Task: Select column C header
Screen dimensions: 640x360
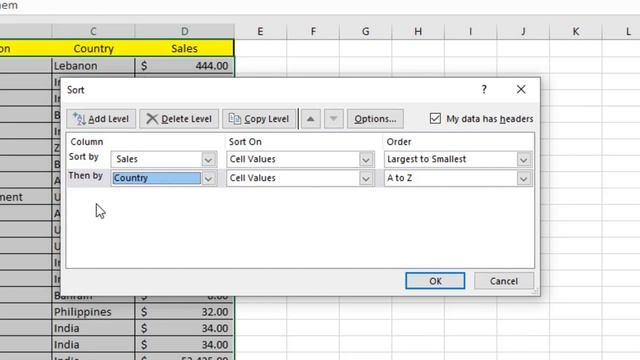Action: click(93, 31)
